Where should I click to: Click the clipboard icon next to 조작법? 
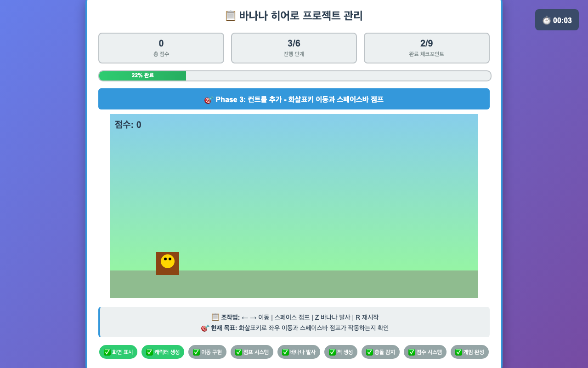(x=215, y=317)
